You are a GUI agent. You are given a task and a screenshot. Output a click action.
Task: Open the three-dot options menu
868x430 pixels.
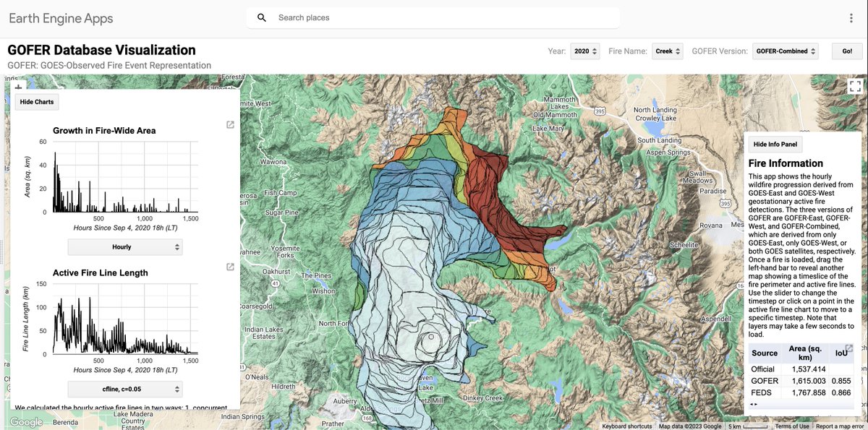pyautogui.click(x=851, y=18)
